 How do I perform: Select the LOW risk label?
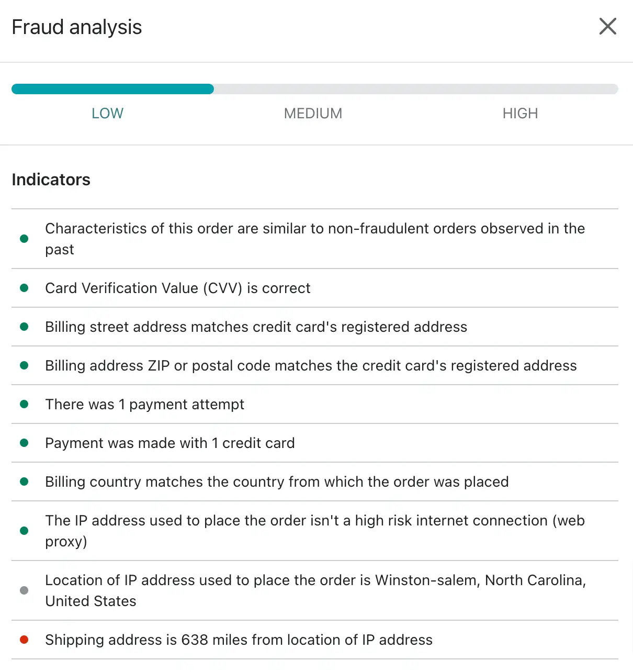tap(107, 113)
